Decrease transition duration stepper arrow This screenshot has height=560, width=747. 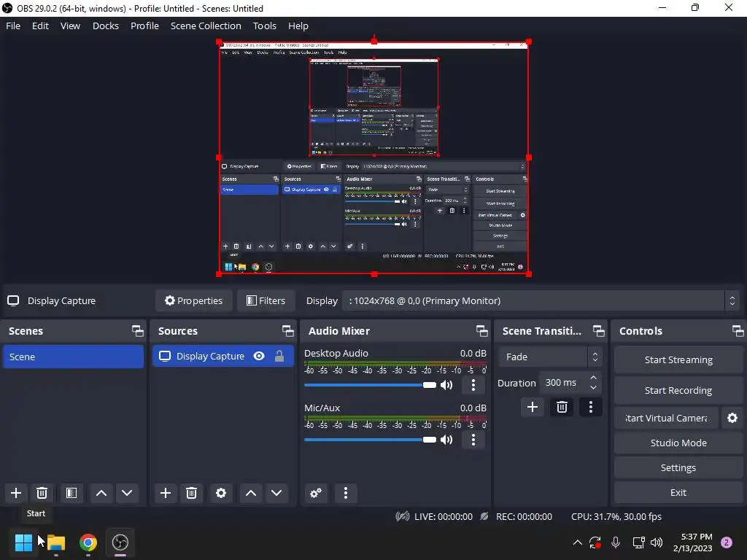coord(593,388)
